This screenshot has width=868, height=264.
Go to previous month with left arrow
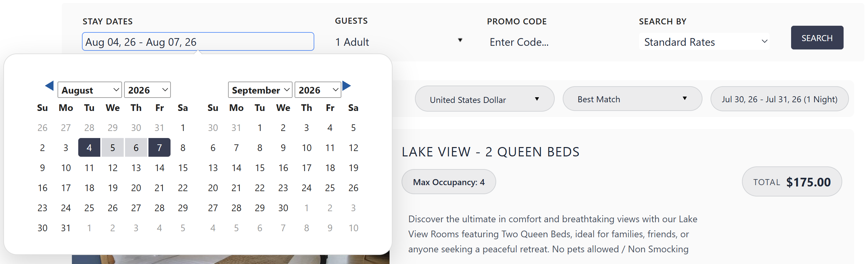[49, 86]
